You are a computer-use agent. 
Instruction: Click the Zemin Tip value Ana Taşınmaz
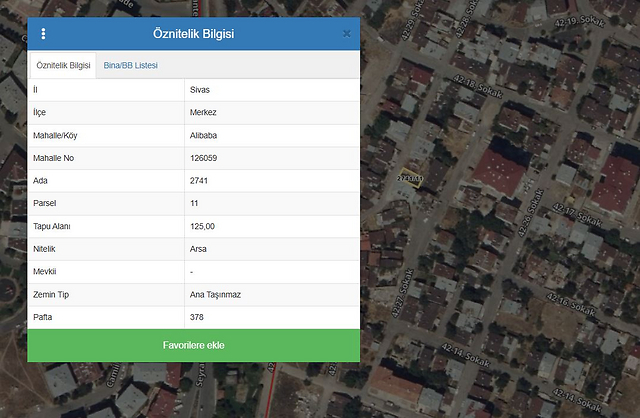[x=215, y=294]
